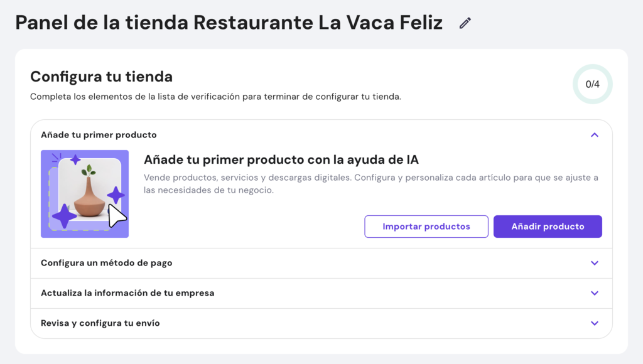The image size is (643, 364).
Task: Click the edit icon after 'La Vaca Feliz' title
Action: [465, 23]
